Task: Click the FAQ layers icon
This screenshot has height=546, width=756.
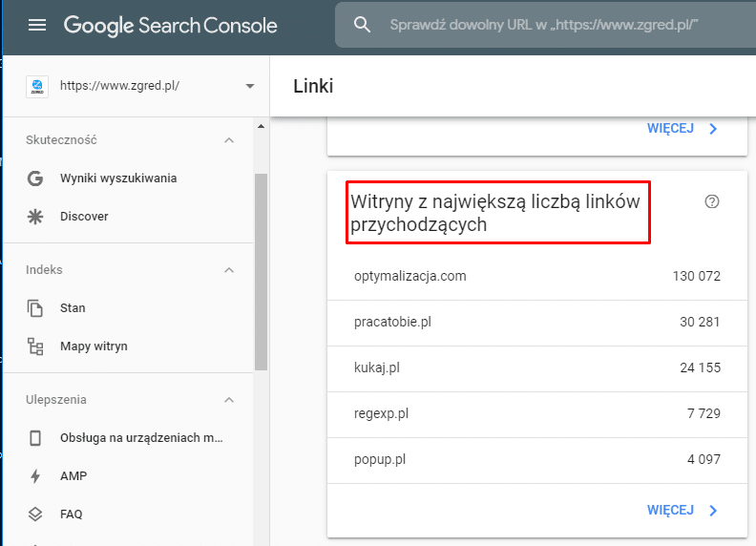Action: [x=35, y=514]
